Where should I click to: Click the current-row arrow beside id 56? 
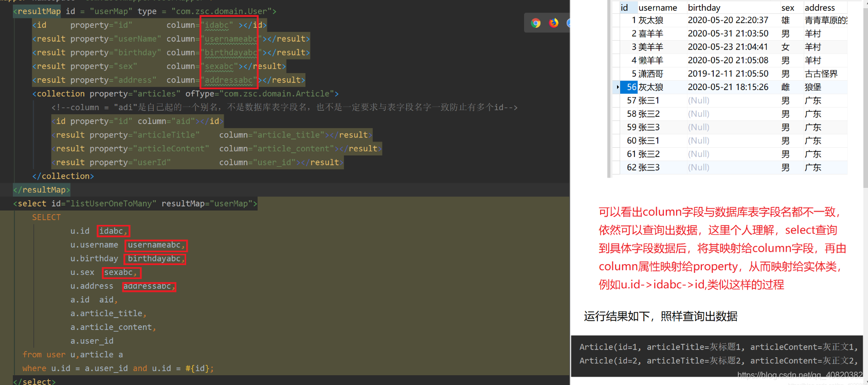(x=618, y=87)
